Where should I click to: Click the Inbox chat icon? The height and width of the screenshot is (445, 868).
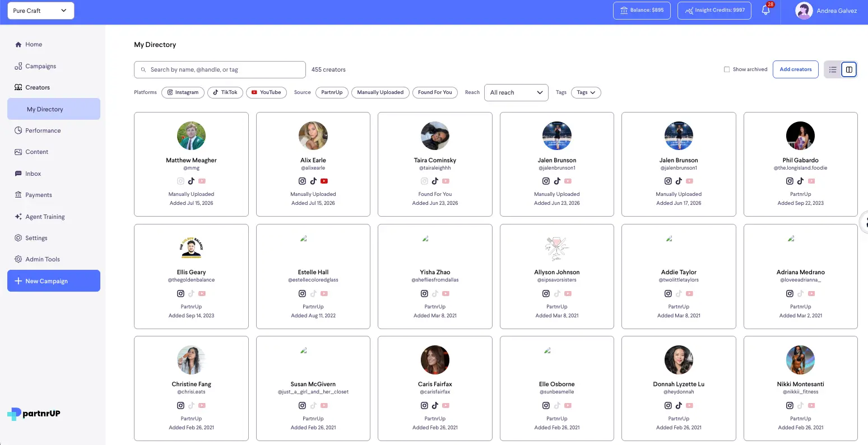tap(18, 174)
